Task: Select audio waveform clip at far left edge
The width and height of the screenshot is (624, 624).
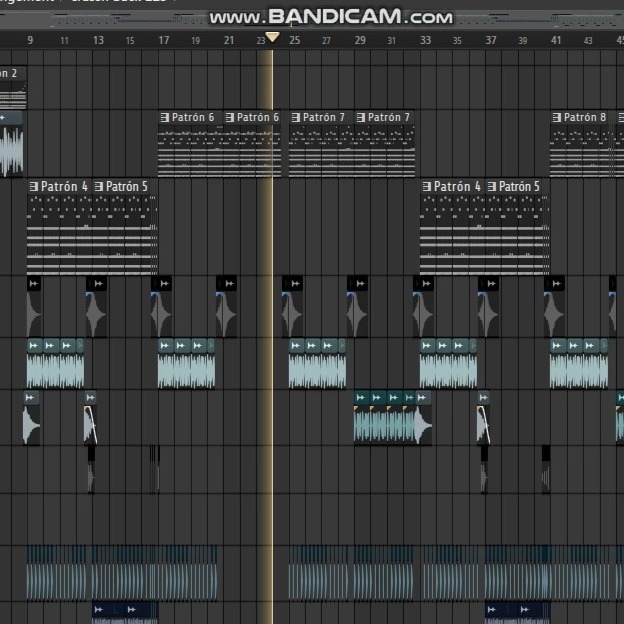Action: pos(12,145)
